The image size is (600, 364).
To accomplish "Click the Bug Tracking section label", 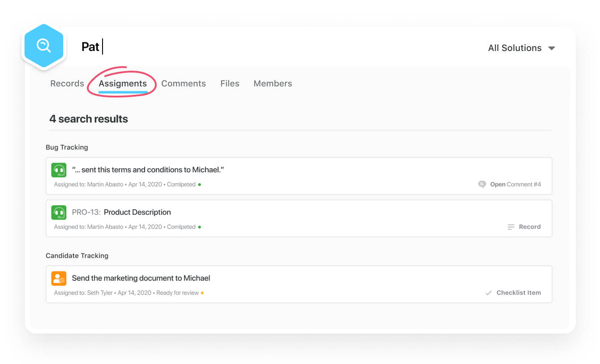I will [67, 147].
